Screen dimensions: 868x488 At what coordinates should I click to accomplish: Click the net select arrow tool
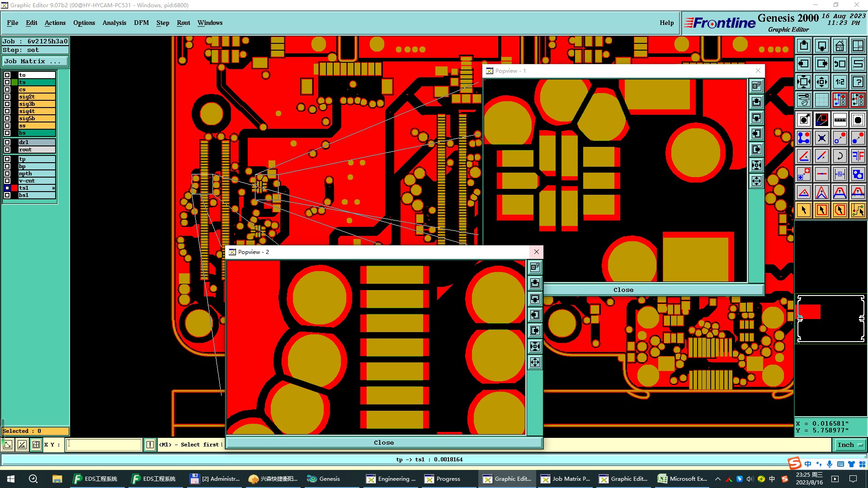point(858,210)
